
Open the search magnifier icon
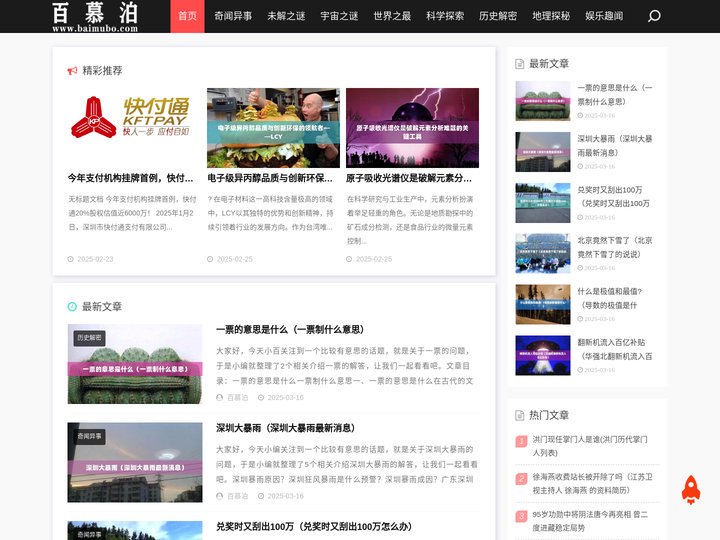(x=654, y=16)
